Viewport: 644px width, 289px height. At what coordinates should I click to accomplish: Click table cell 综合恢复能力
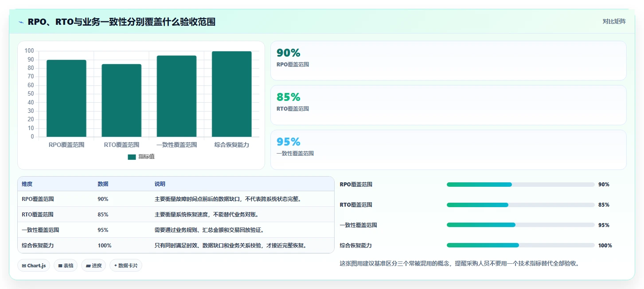coord(38,245)
